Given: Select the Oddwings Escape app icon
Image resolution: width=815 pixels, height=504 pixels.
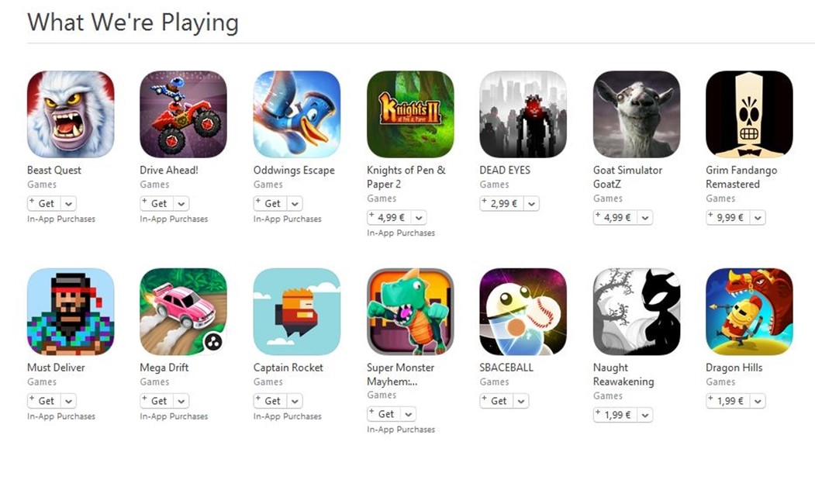Looking at the screenshot, I should click(x=297, y=114).
